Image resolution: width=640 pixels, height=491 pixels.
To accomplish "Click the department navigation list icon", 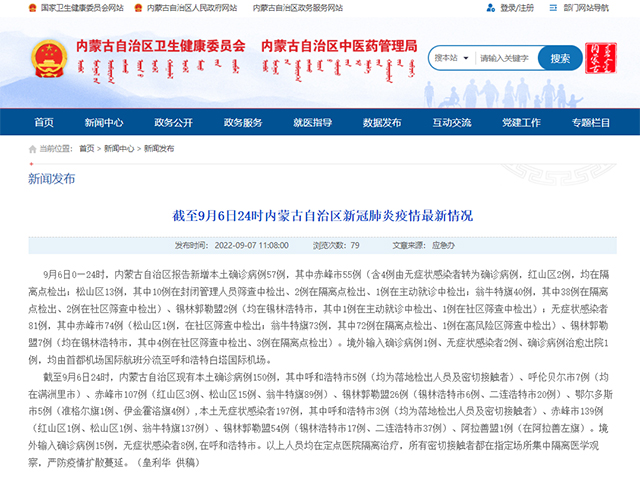I will (553, 8).
